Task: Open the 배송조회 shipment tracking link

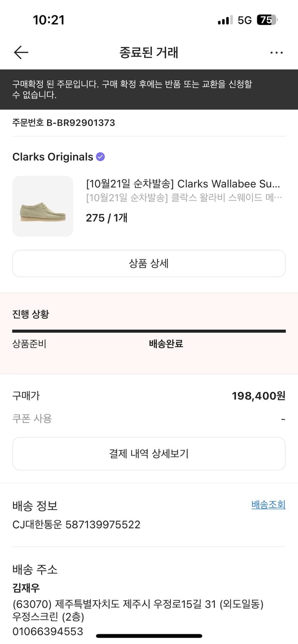Action: point(268,504)
